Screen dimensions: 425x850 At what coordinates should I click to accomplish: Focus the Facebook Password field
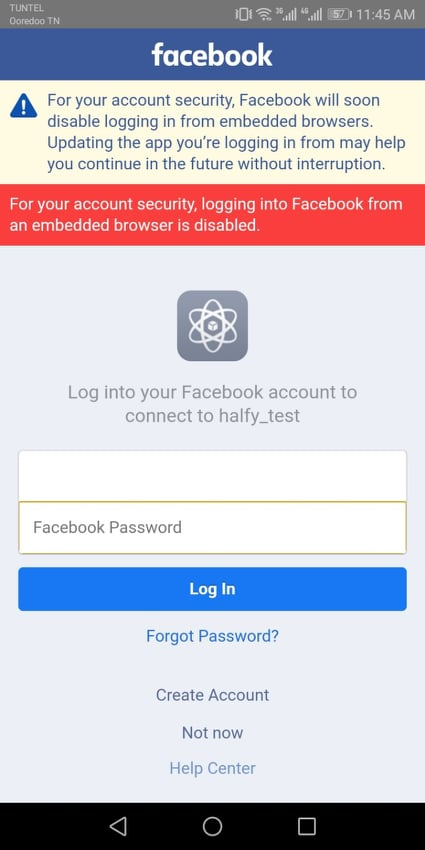pyautogui.click(x=212, y=527)
